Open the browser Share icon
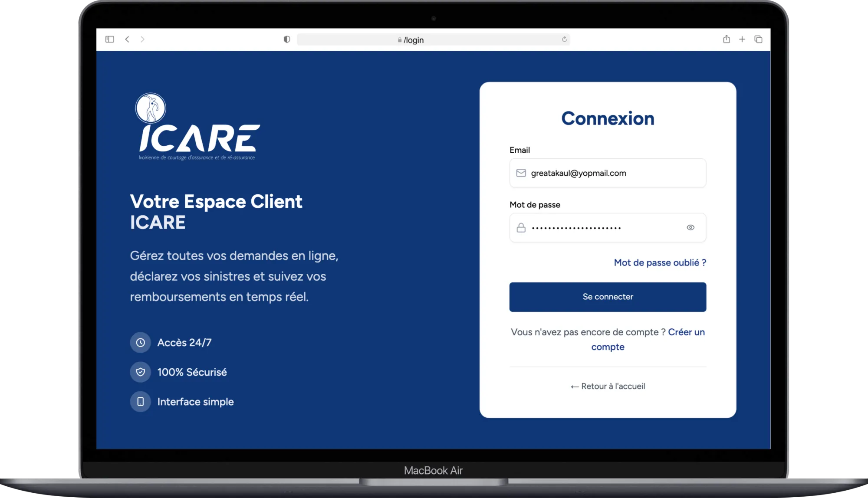Image resolution: width=868 pixels, height=498 pixels. pyautogui.click(x=727, y=39)
